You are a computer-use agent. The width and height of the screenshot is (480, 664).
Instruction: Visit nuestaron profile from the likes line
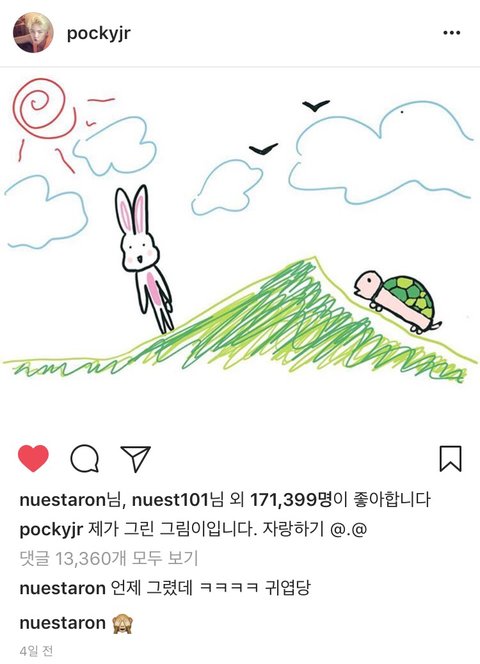tap(62, 500)
